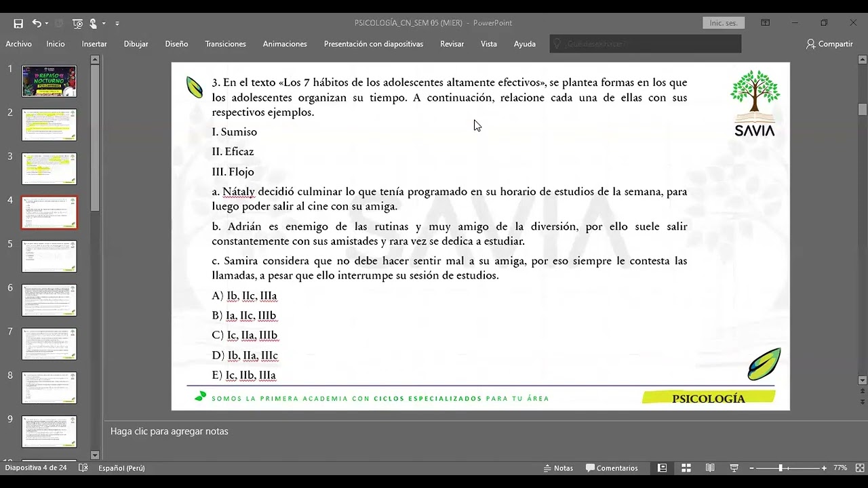This screenshot has width=868, height=488.
Task: Save the presentation with the floppy disk icon
Action: 18,23
